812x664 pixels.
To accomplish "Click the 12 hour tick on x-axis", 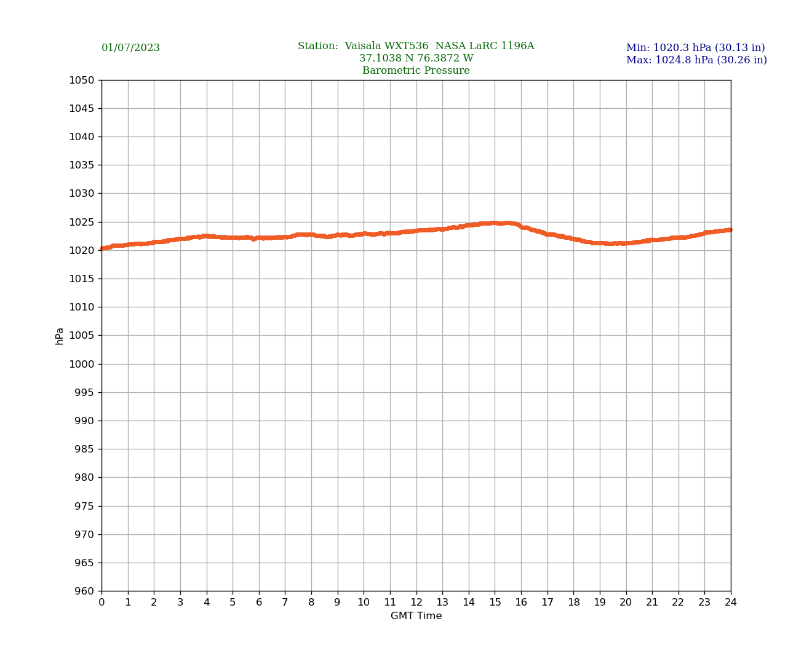I will pos(416,603).
